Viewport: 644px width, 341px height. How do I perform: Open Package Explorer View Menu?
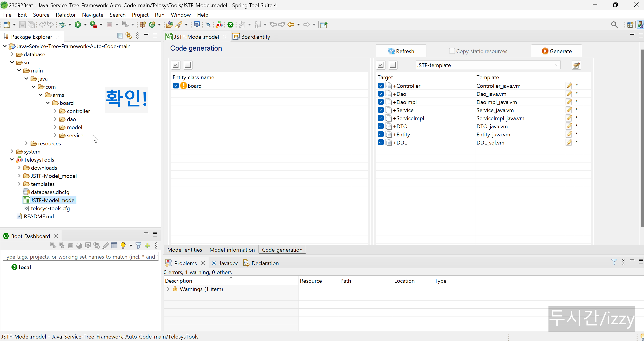138,36
